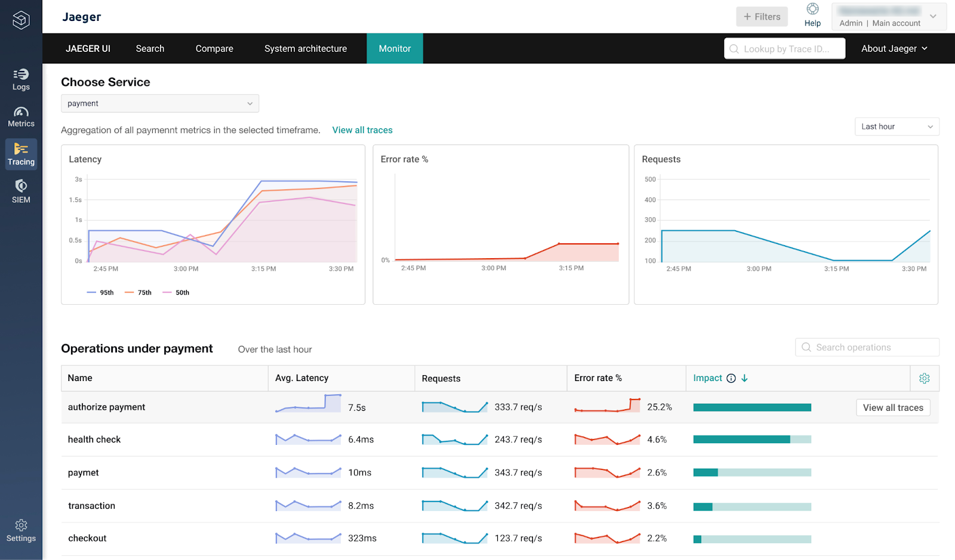Click the Impact info icon
The image size is (955, 560).
731,378
